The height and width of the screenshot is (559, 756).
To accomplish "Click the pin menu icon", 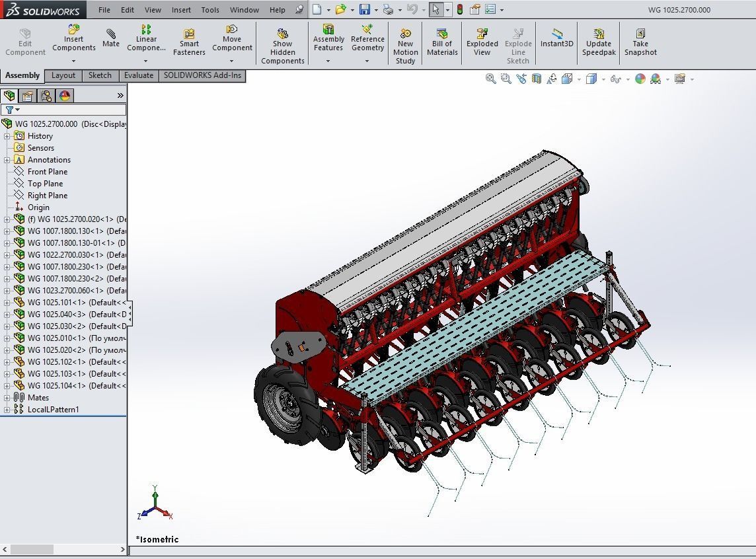I will point(299,10).
